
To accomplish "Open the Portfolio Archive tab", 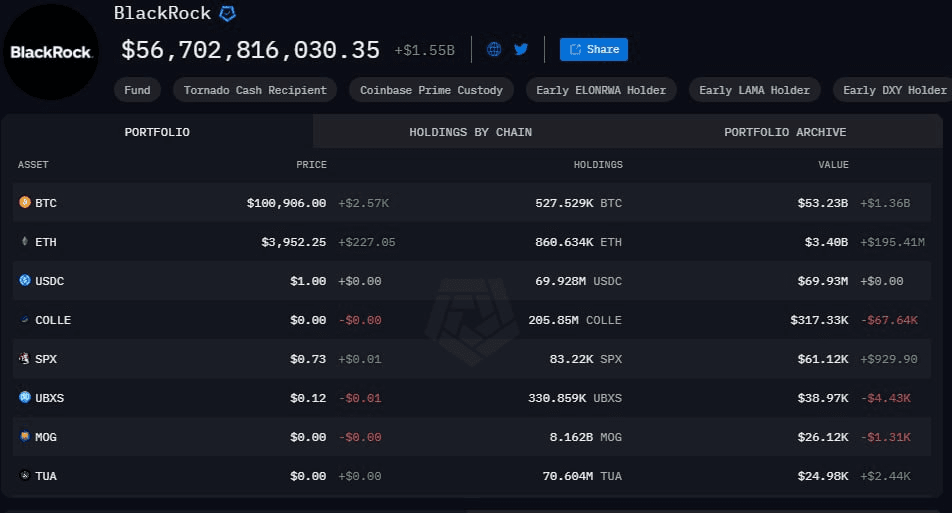I will click(x=785, y=132).
